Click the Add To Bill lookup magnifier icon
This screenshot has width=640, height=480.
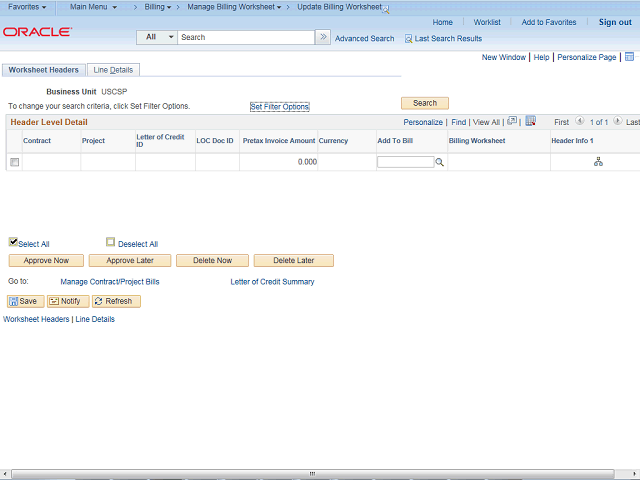point(439,162)
